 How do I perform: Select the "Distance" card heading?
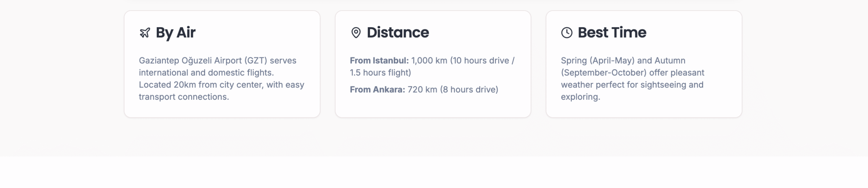click(398, 33)
